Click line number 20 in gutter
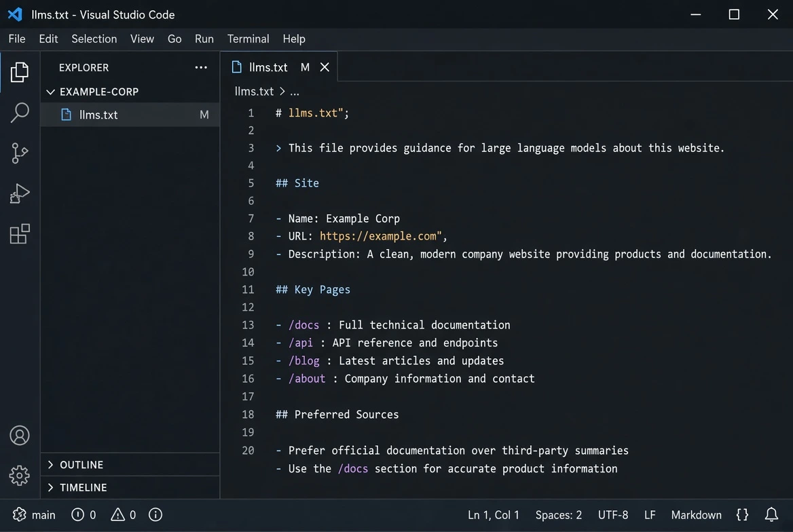Image resolution: width=793 pixels, height=532 pixels. (248, 450)
